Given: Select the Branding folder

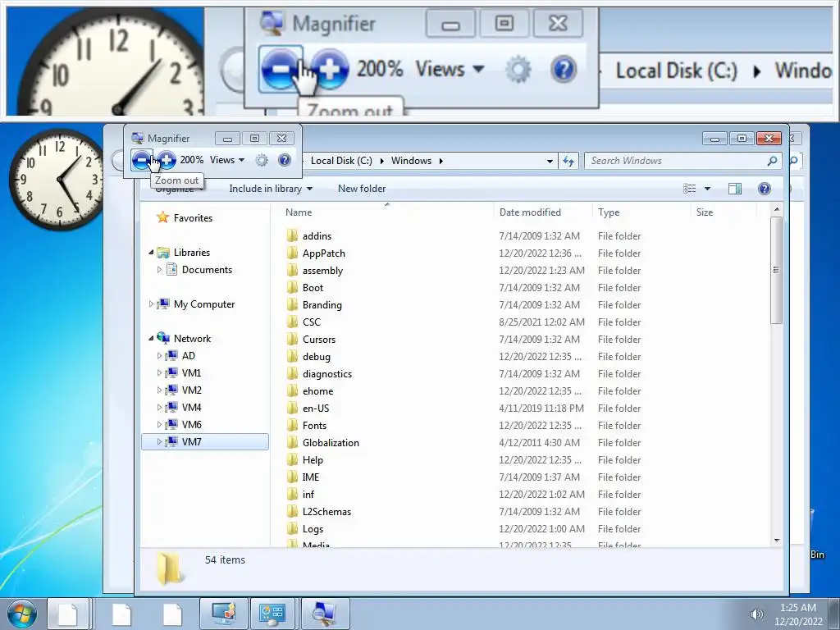Looking at the screenshot, I should pos(322,305).
